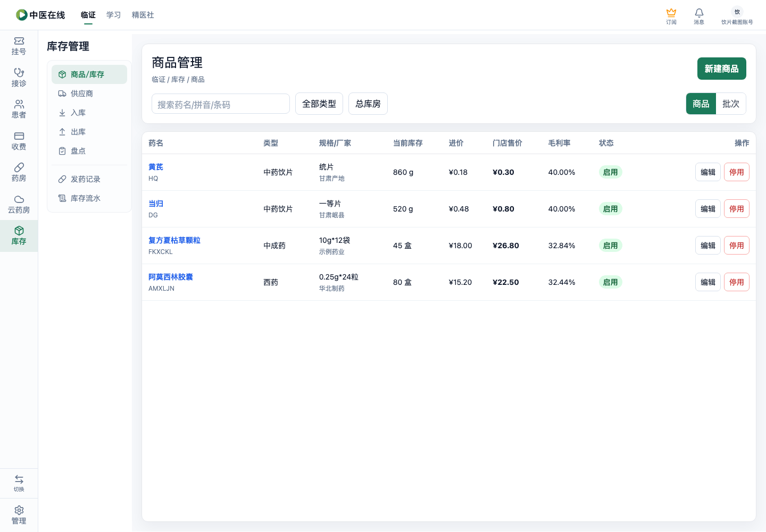
Task: Click 停用 for 复方夏枯草颗粒 row
Action: point(737,246)
